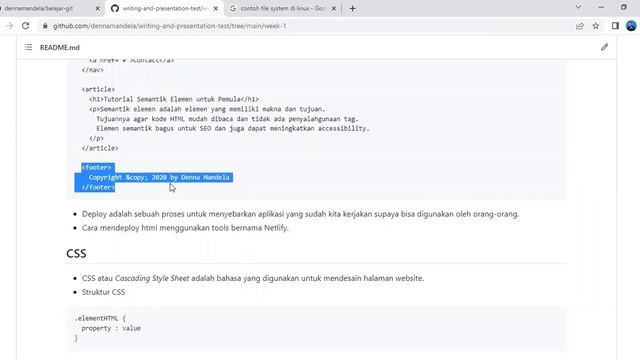Click the </article> closing tag line
640x360 pixels.
coord(100,148)
